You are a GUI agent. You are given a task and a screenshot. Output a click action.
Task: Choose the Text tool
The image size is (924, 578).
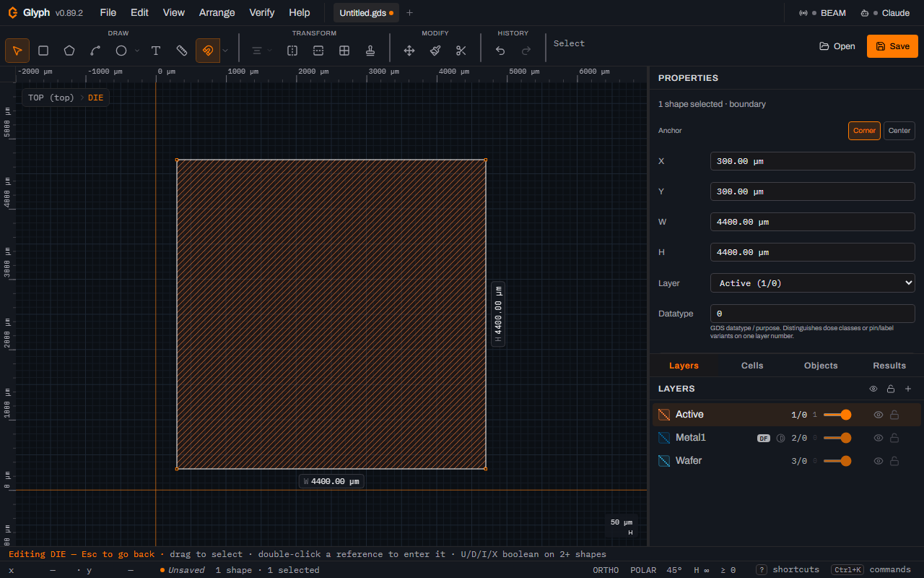156,51
